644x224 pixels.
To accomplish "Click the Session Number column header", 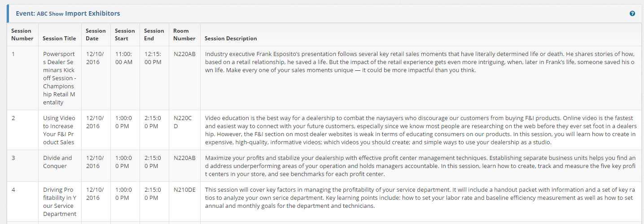I will [22, 34].
